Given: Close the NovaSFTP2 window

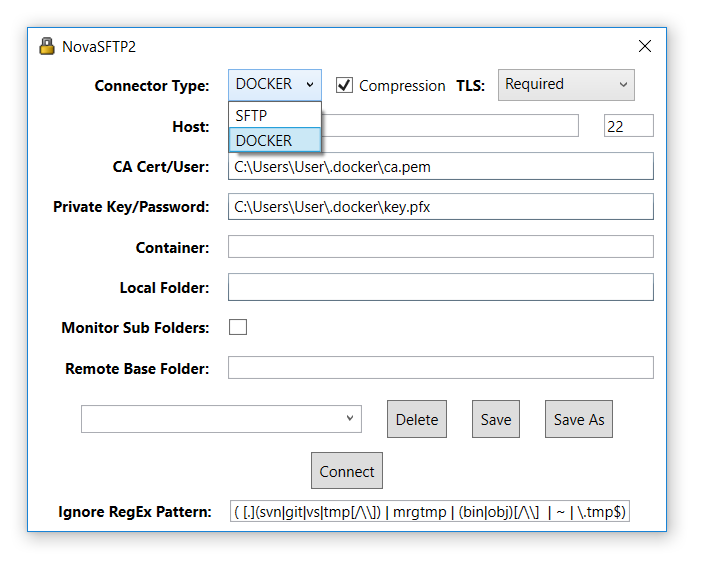Looking at the screenshot, I should point(645,46).
